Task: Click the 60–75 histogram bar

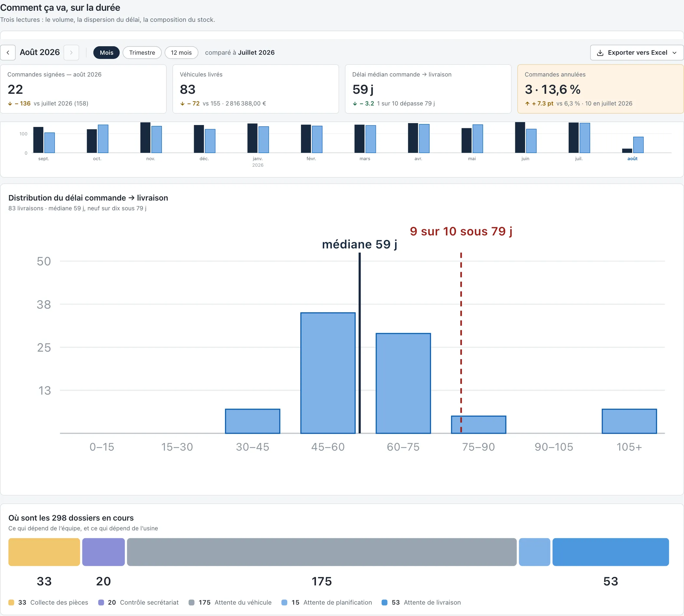Action: coord(403,384)
